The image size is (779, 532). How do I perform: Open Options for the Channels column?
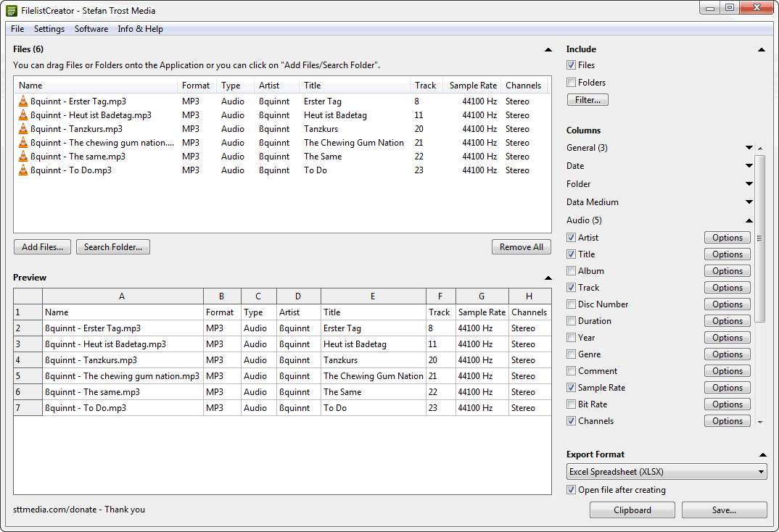(728, 421)
